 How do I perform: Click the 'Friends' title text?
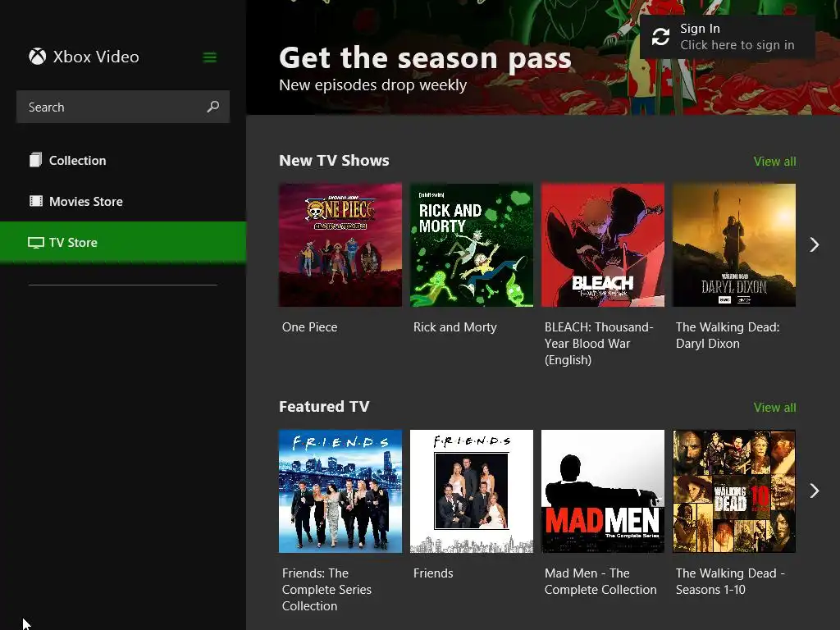tap(433, 573)
